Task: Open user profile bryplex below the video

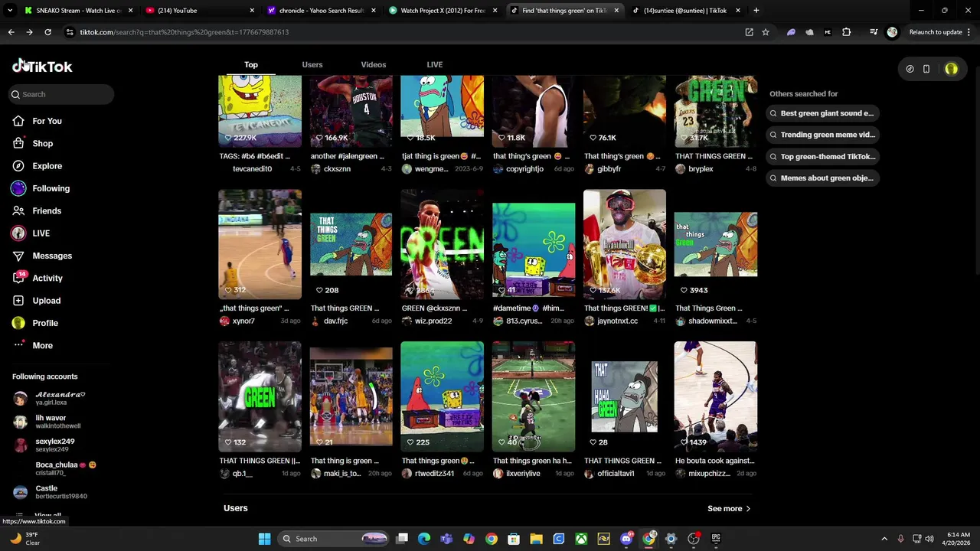Action: point(701,169)
